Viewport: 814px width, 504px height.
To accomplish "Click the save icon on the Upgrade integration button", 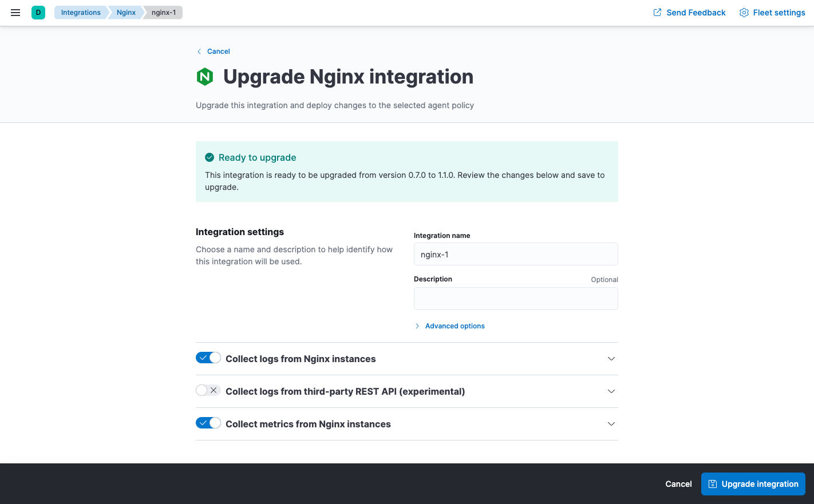I will [712, 483].
